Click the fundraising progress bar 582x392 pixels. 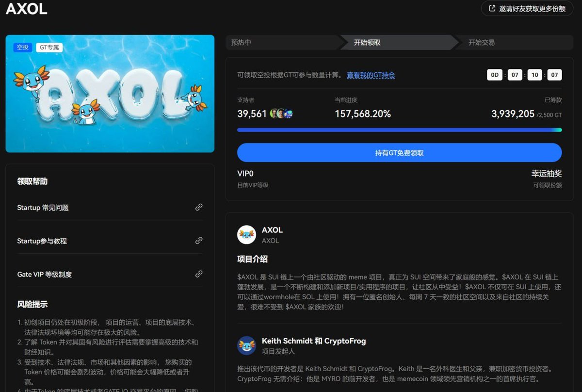[x=399, y=130]
